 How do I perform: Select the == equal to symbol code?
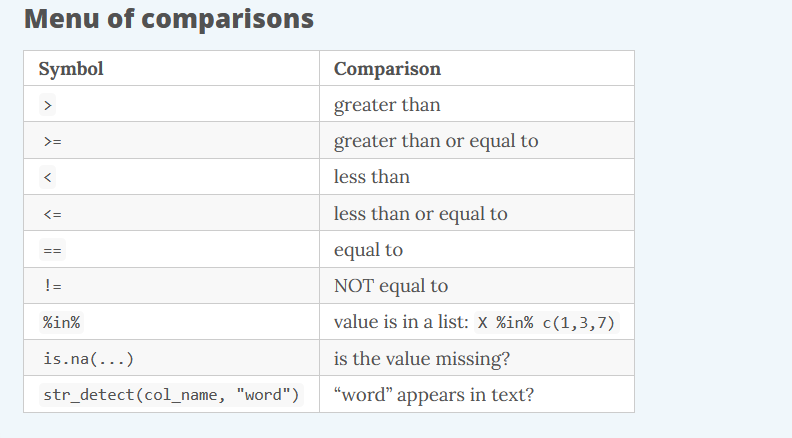coord(53,250)
